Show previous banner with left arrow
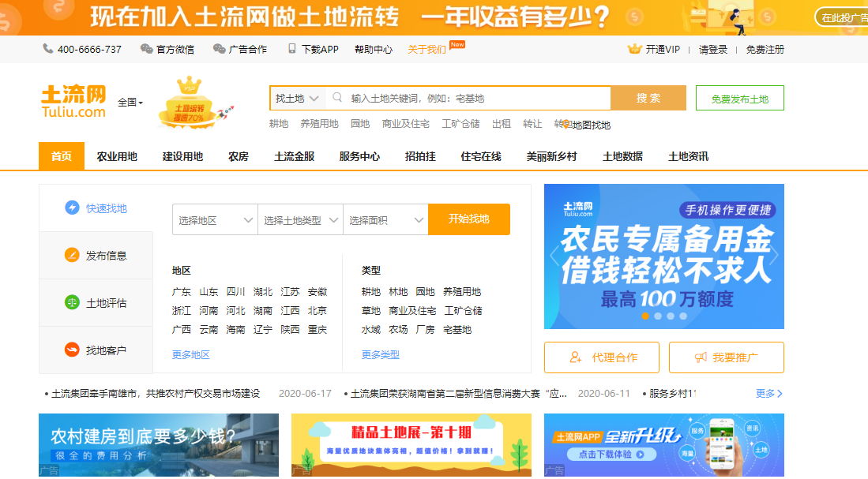Image resolution: width=868 pixels, height=479 pixels. pyautogui.click(x=554, y=255)
